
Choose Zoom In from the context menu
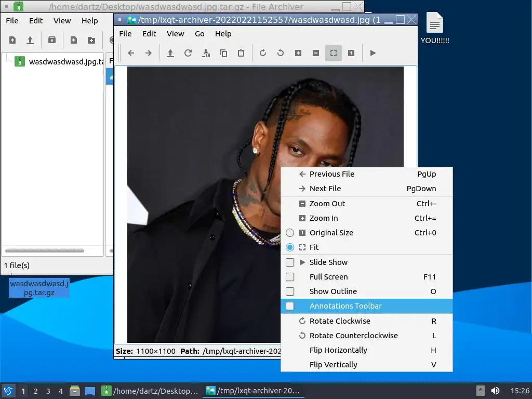coord(367,218)
